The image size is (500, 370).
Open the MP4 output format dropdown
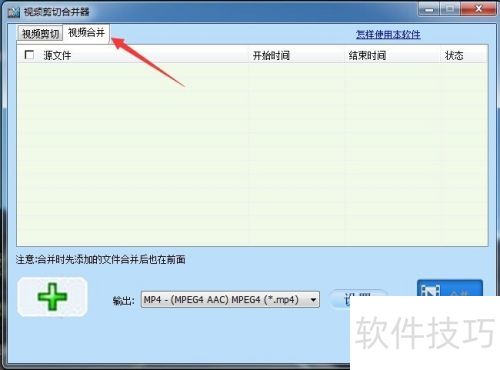pos(230,299)
